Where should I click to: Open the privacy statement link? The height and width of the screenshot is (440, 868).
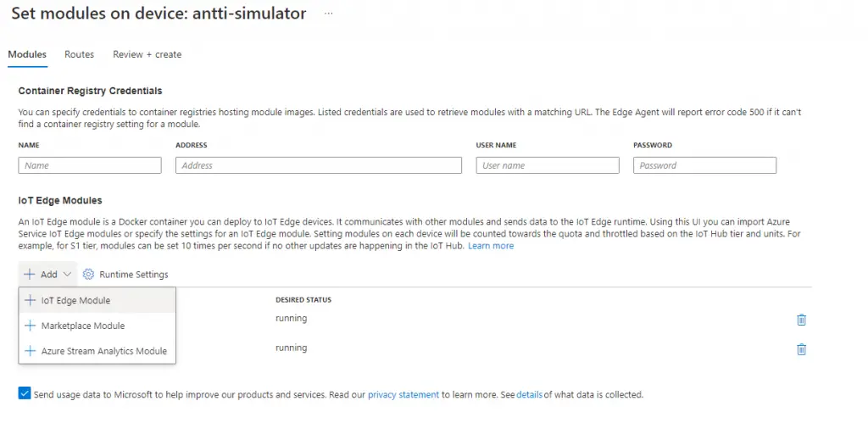[403, 395]
